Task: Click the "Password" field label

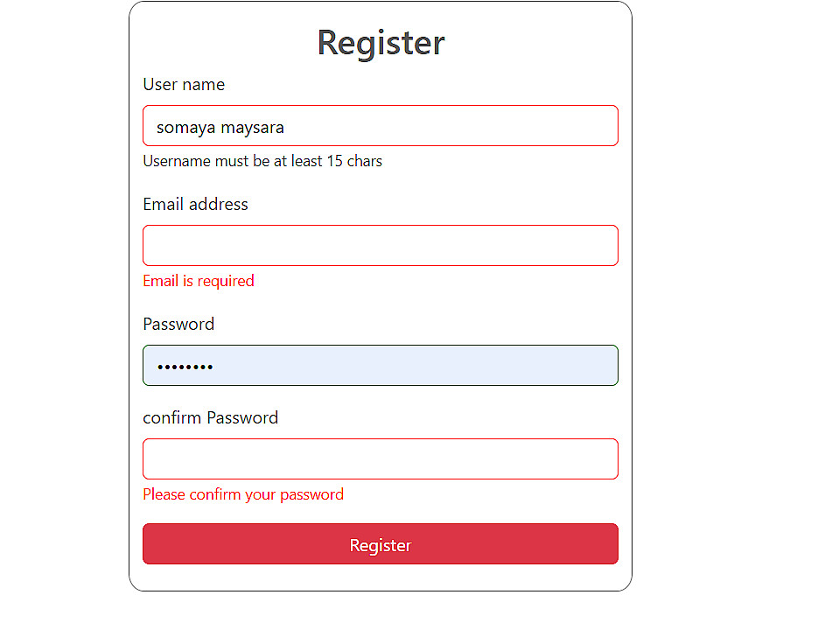Action: click(x=178, y=324)
